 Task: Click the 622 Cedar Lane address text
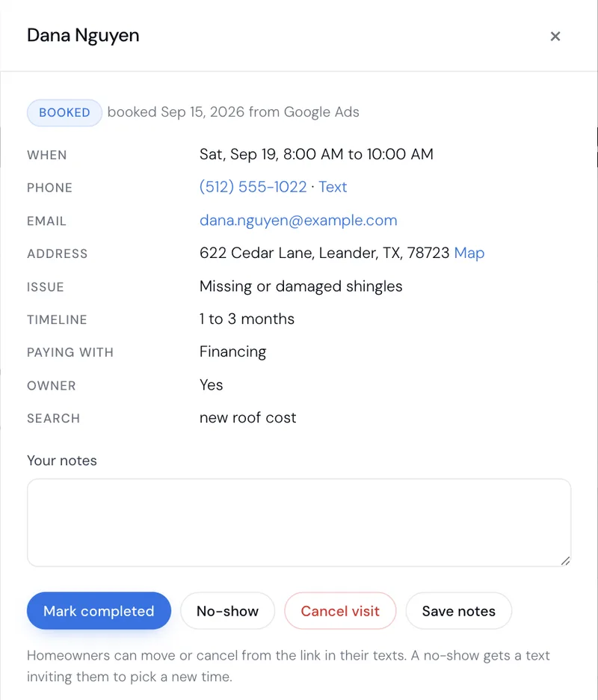pyautogui.click(x=324, y=253)
